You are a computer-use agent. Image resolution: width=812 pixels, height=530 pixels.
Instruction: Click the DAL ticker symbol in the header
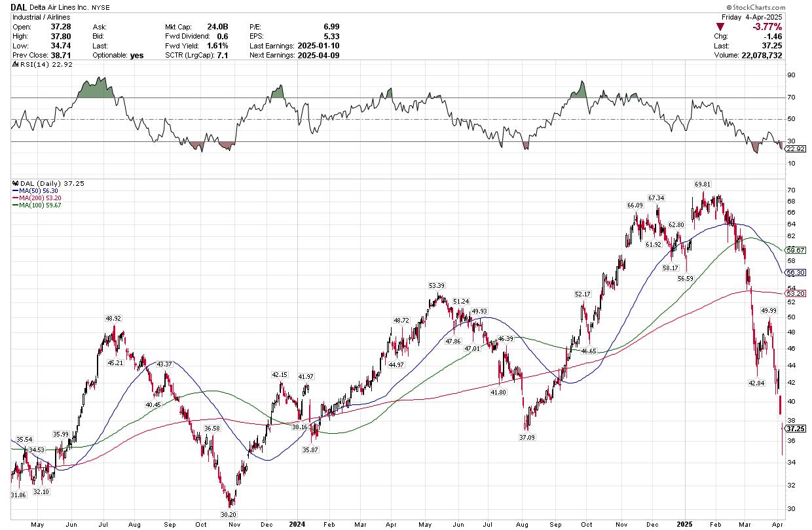(19, 8)
